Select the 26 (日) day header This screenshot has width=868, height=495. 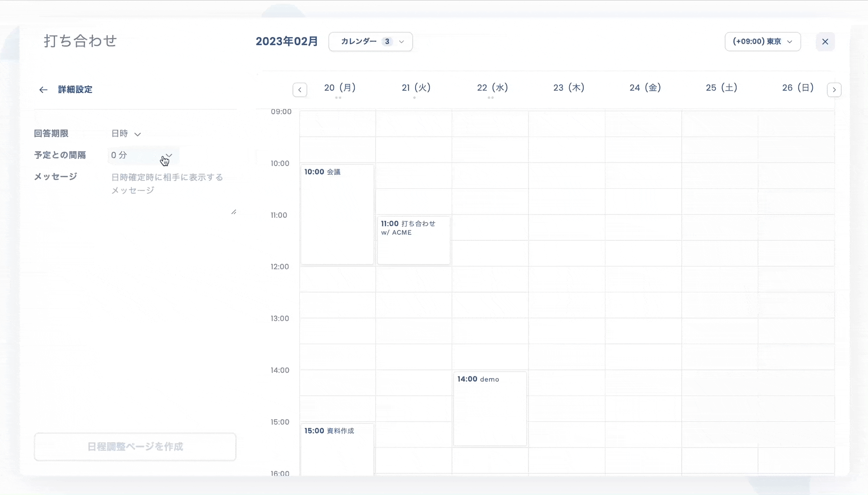click(798, 88)
